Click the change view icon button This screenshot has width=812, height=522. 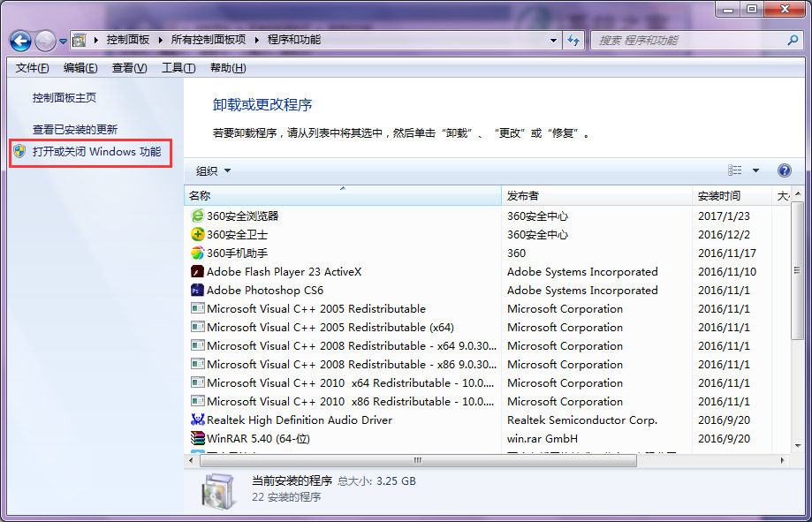(x=734, y=170)
